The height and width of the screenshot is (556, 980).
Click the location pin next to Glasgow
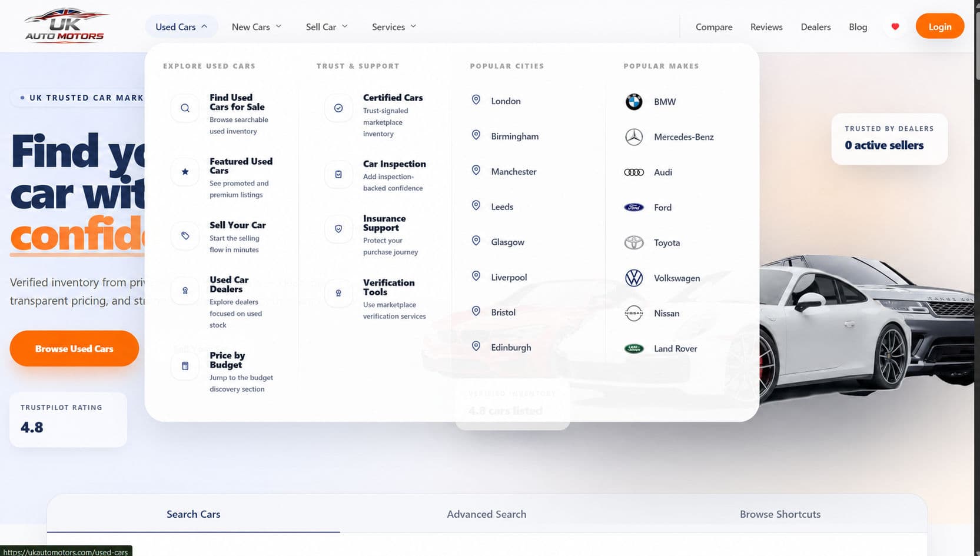476,241
